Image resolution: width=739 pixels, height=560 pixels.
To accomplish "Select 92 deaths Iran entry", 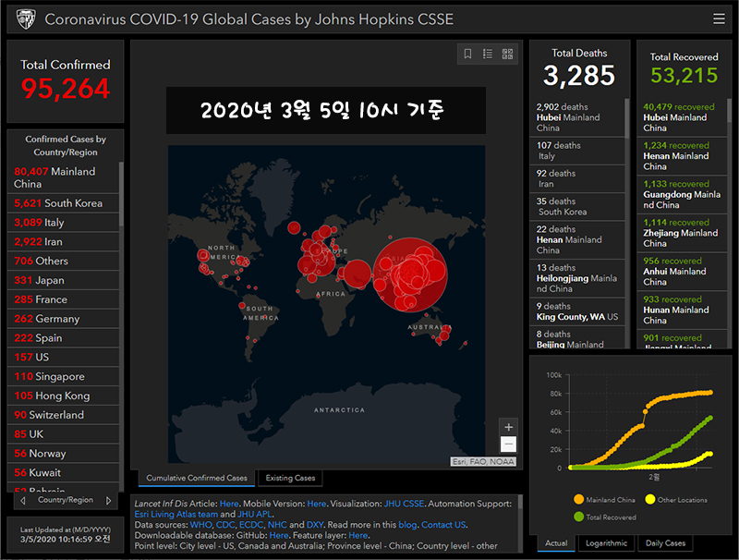I will [x=577, y=178].
